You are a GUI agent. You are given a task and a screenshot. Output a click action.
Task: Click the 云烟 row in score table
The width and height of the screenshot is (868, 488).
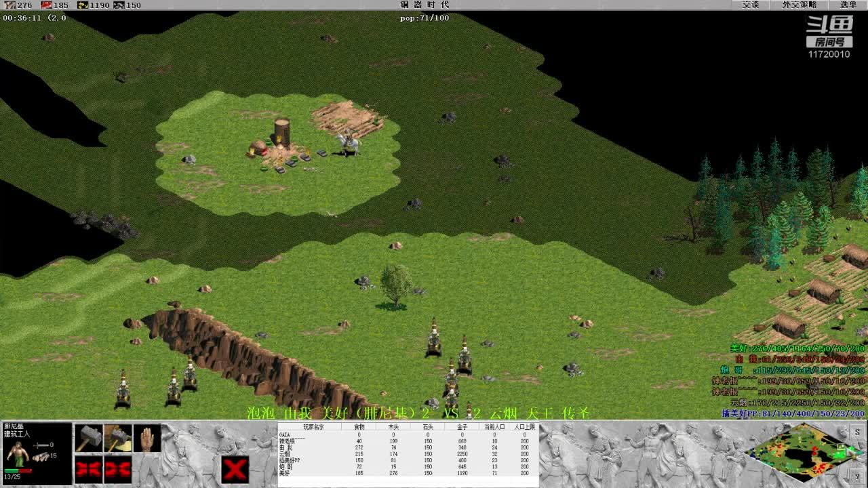[x=408, y=453]
